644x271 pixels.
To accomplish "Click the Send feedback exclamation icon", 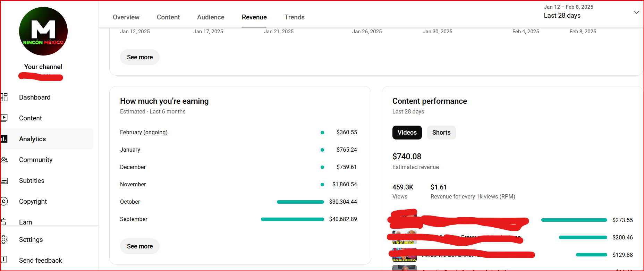I will coord(4,260).
